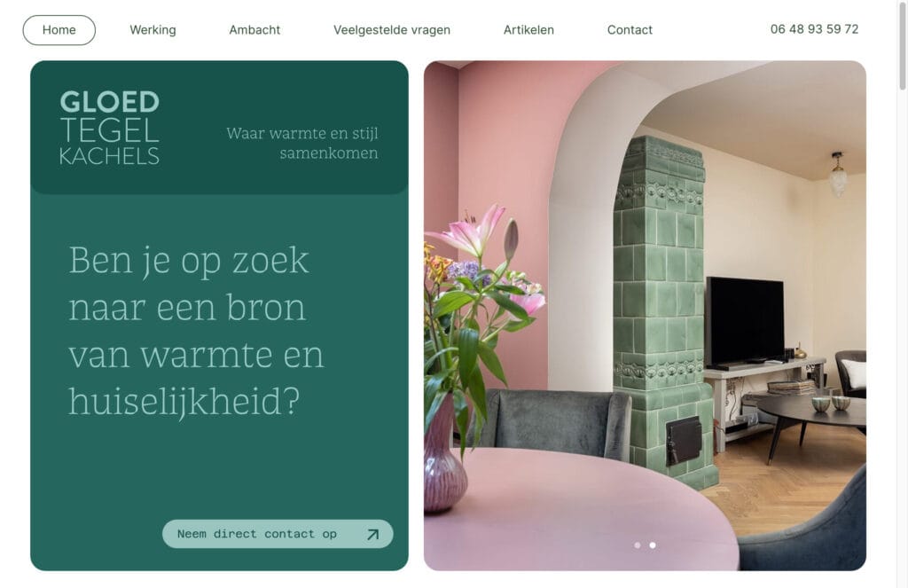Click the television in the hero photo
The image size is (908, 588).
tap(745, 322)
